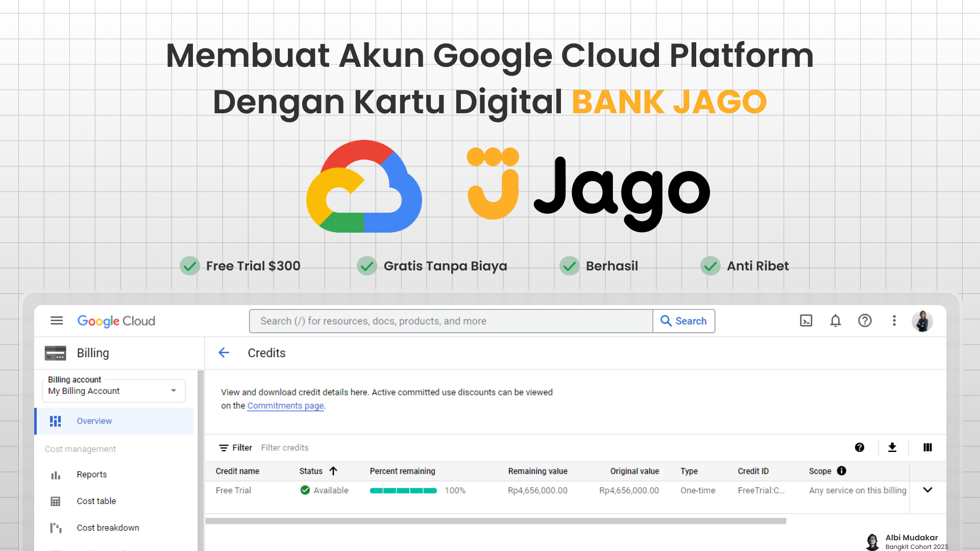Image resolution: width=980 pixels, height=551 pixels.
Task: Click the Search button
Action: tap(684, 321)
